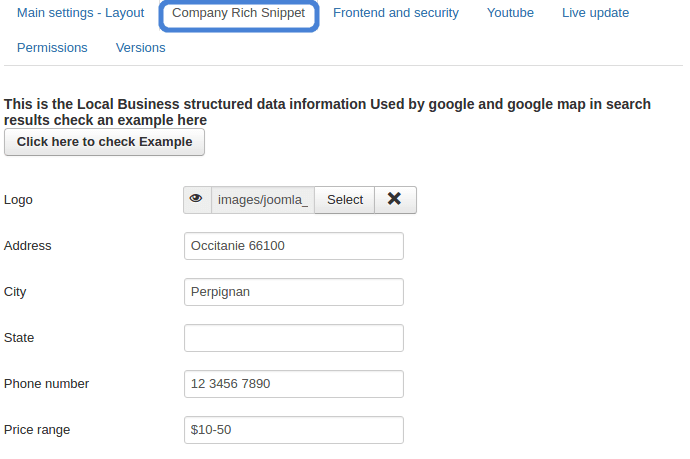Viewport: 690px width, 459px height.
Task: Click the Phone number label text
Action: 46,384
